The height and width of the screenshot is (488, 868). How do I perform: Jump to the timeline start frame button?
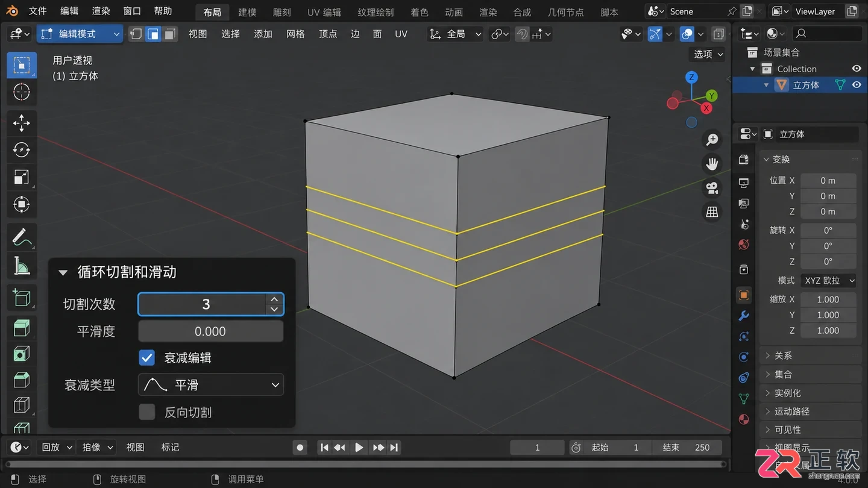click(x=324, y=448)
